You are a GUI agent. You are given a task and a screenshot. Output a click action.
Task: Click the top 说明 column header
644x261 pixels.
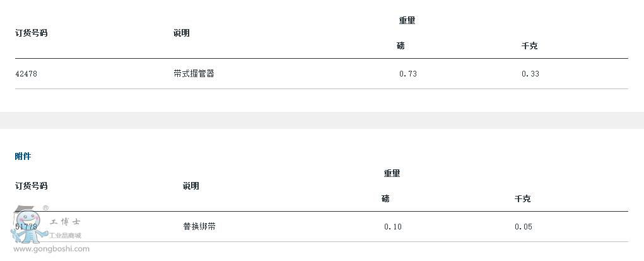click(x=181, y=33)
